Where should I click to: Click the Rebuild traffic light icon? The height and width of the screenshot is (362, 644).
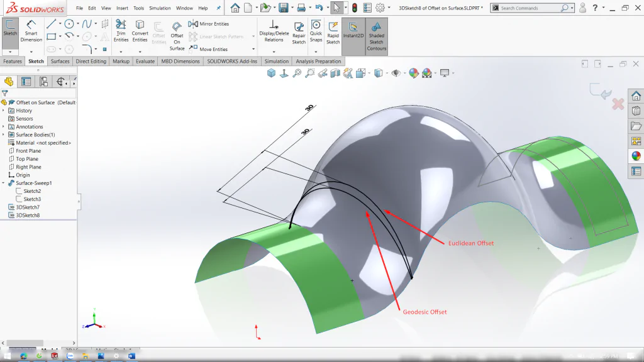355,8
